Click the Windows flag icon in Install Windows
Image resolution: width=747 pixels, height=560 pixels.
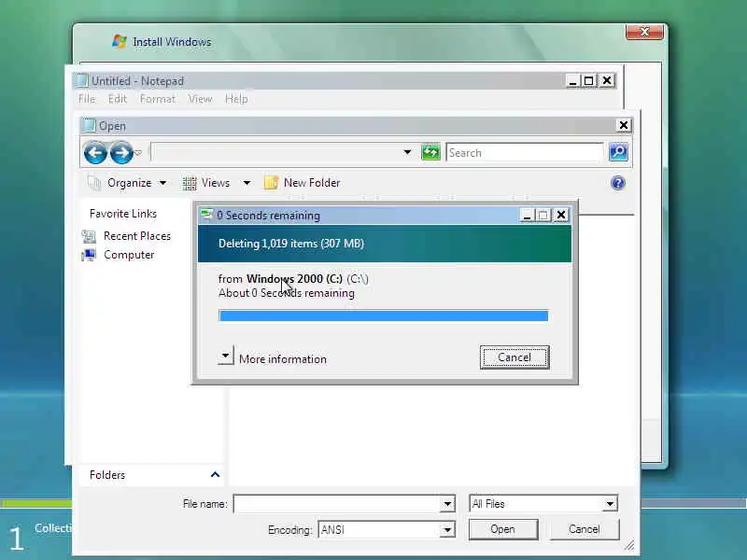tap(120, 41)
